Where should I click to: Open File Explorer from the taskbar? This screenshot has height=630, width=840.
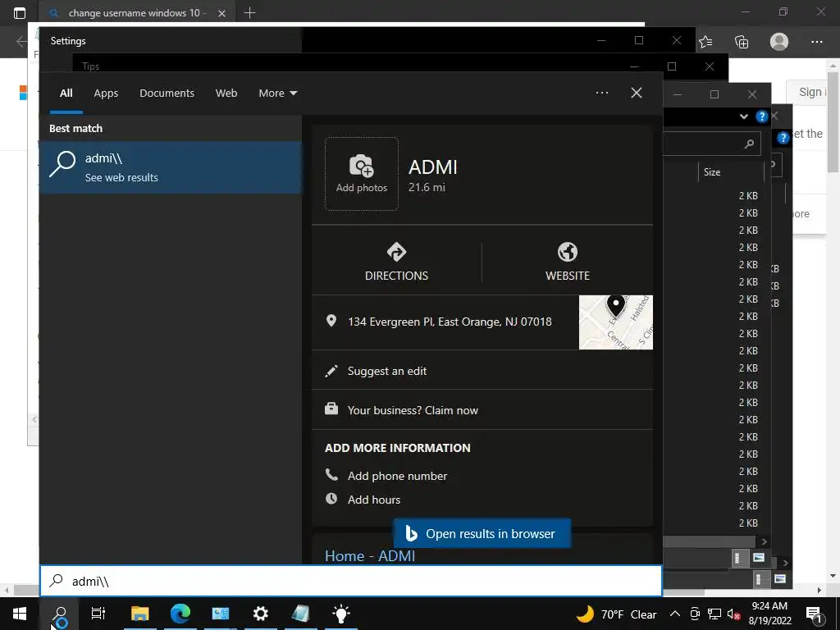(139, 614)
